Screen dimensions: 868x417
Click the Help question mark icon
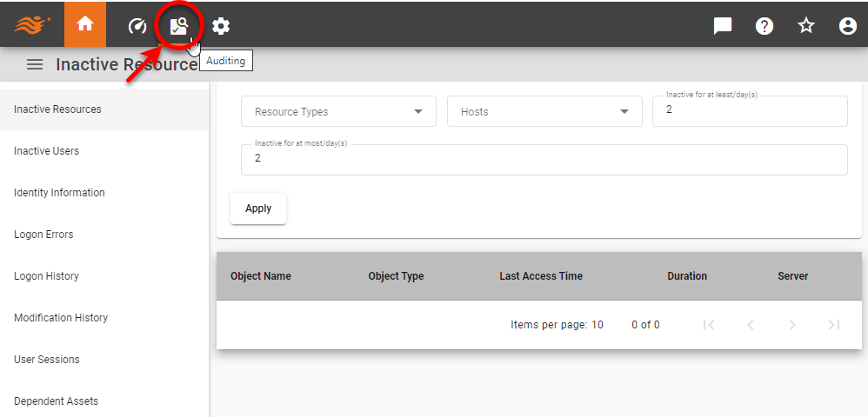tap(765, 26)
